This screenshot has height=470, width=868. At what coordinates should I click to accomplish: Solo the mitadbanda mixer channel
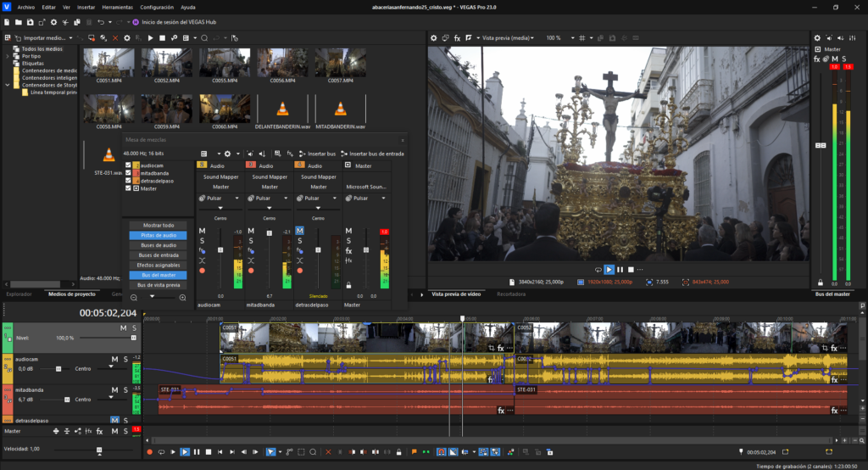[x=251, y=241]
